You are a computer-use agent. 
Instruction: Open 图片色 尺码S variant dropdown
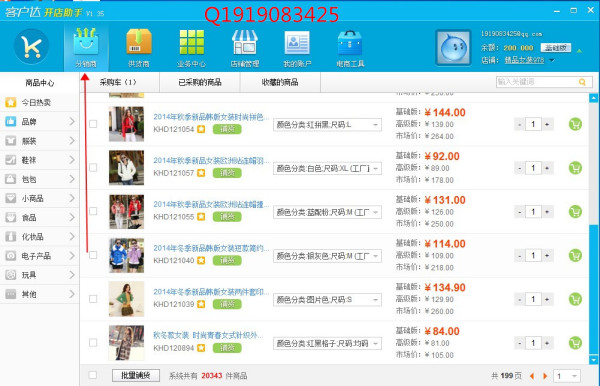pyautogui.click(x=327, y=300)
